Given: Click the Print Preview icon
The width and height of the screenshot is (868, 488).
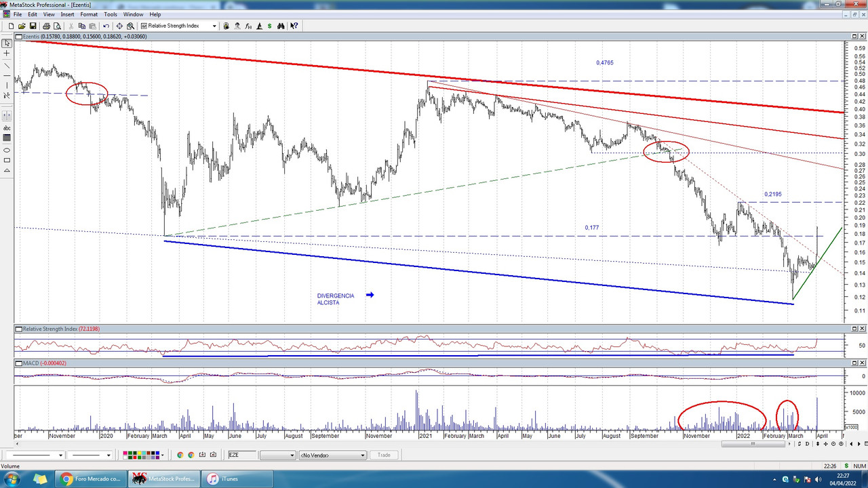Looking at the screenshot, I should point(57,26).
